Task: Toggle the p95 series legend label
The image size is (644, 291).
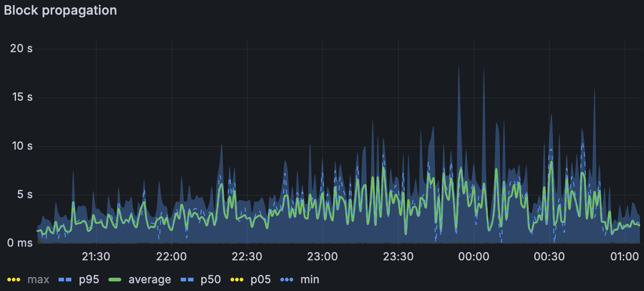Action: tap(89, 279)
